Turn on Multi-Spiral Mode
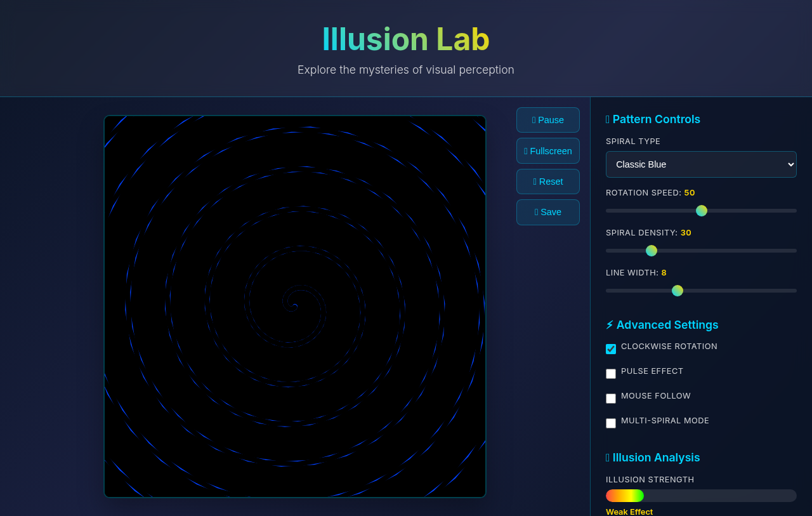Image resolution: width=812 pixels, height=516 pixels. tap(611, 423)
